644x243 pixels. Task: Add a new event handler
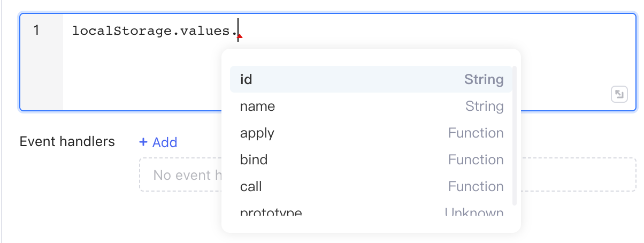tap(158, 142)
